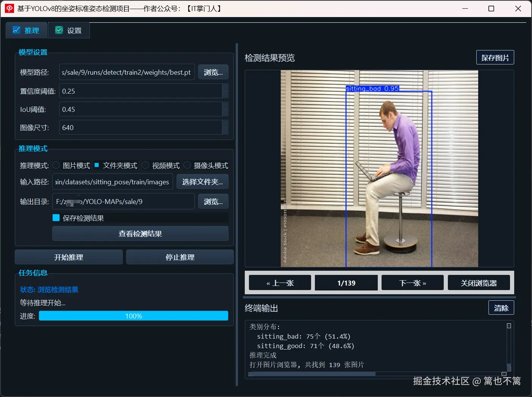Save the preview using 保存图片
Image resolution: width=532 pixels, height=397 pixels.
pos(494,57)
